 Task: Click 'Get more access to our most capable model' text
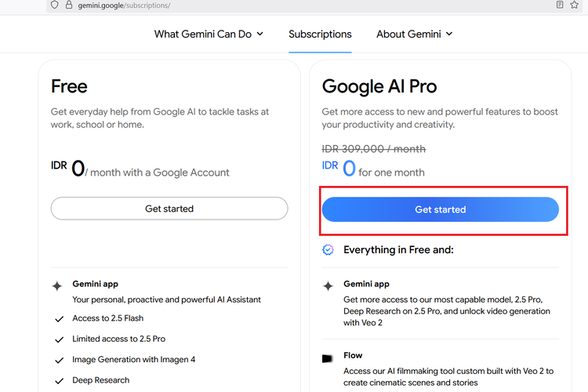click(x=447, y=311)
